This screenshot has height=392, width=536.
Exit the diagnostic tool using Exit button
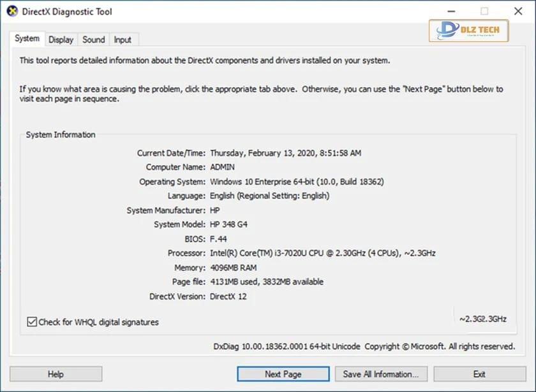(x=479, y=374)
